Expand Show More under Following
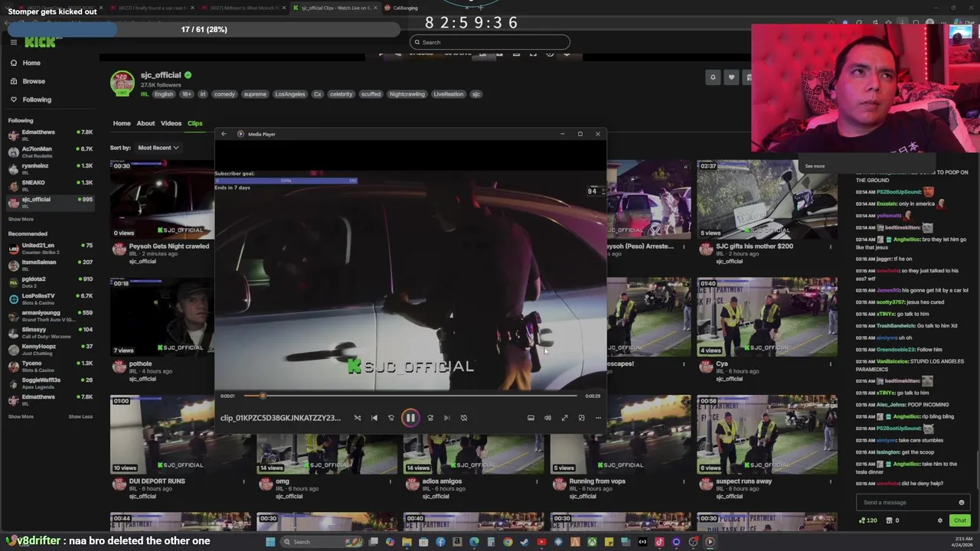The image size is (980, 551). [21, 219]
